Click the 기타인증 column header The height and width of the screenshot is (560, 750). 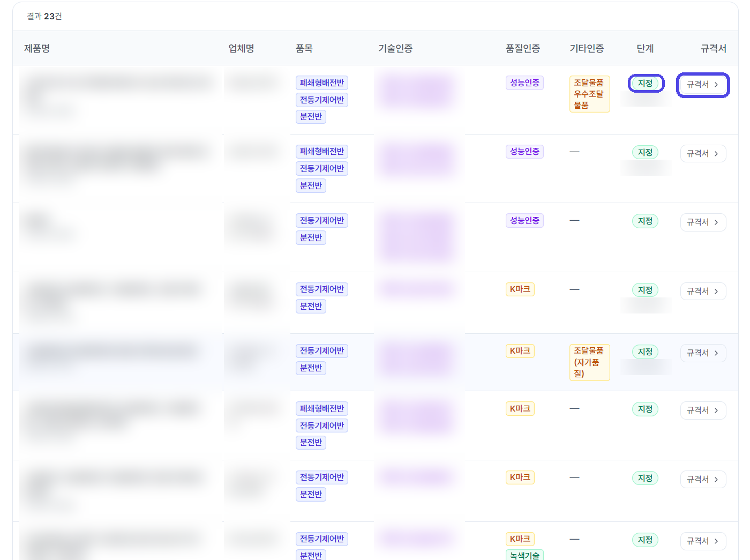[587, 49]
